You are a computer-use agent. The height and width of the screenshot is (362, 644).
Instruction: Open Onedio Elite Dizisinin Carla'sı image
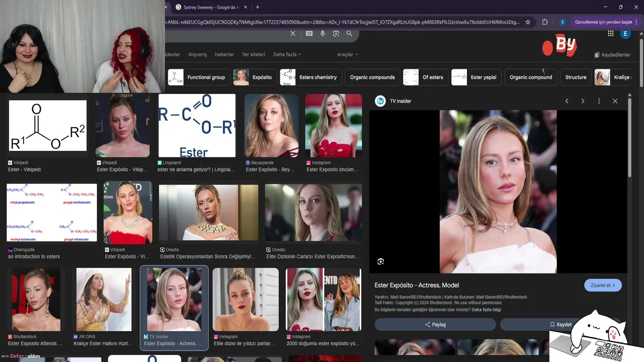pyautogui.click(x=313, y=212)
